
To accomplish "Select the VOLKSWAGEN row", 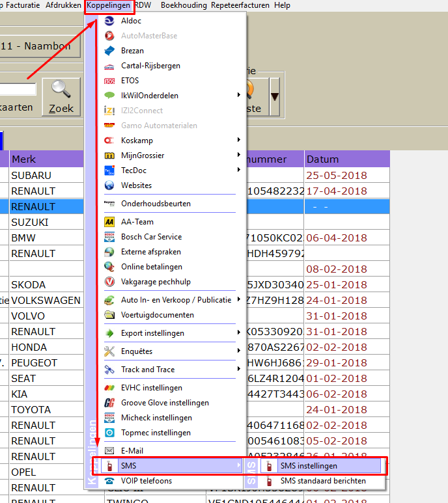I will 46,300.
